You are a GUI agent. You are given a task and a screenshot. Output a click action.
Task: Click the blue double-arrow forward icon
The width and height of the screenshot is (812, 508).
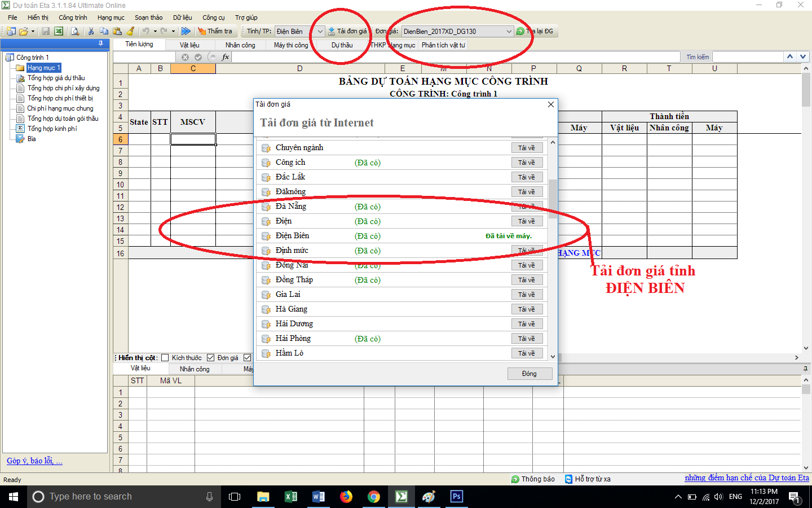[x=186, y=32]
